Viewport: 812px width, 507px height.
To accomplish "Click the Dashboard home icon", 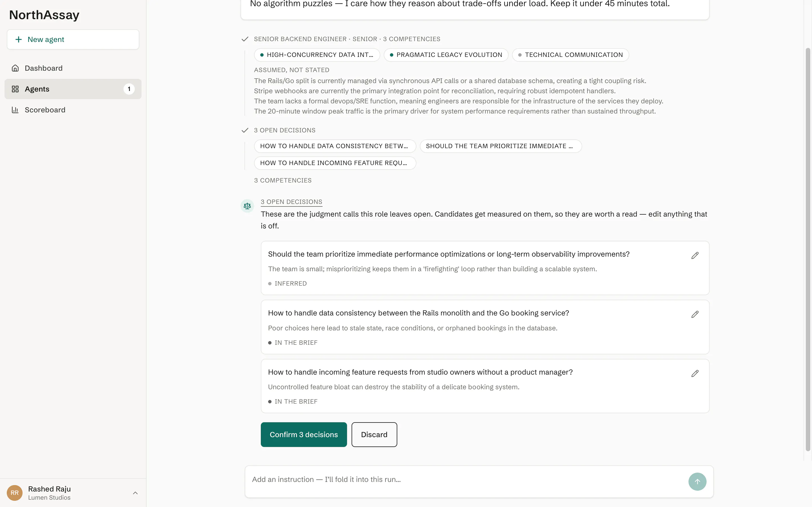I will tap(15, 68).
